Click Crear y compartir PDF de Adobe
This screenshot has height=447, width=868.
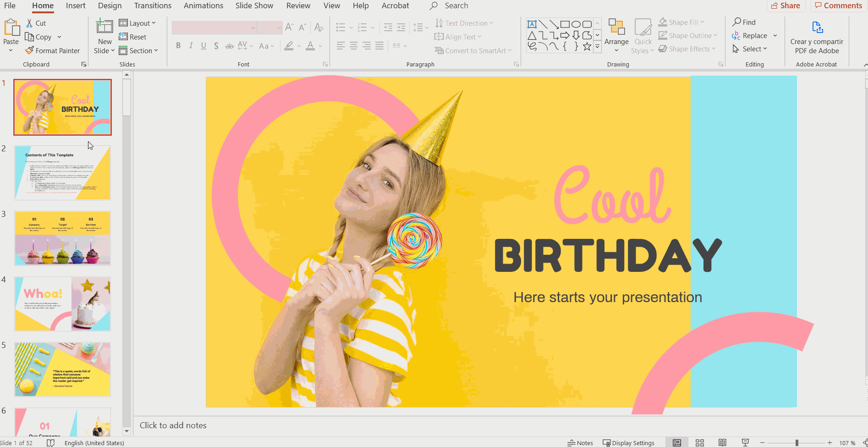pyautogui.click(x=817, y=37)
